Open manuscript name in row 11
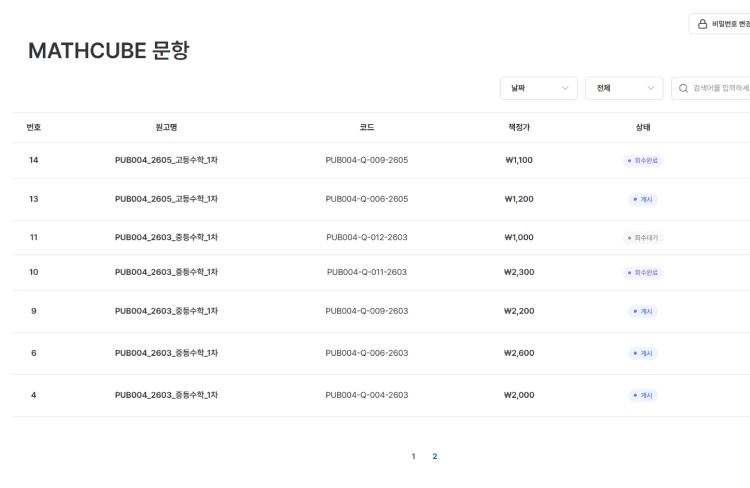750x488 pixels. tap(166, 237)
